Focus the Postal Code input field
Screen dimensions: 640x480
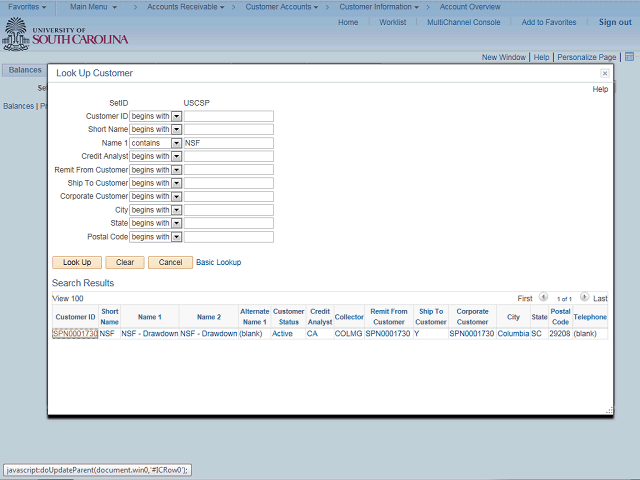tap(229, 237)
